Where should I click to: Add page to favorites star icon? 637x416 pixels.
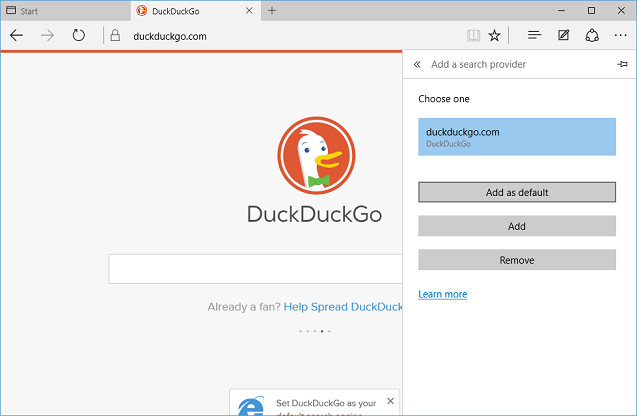click(494, 36)
